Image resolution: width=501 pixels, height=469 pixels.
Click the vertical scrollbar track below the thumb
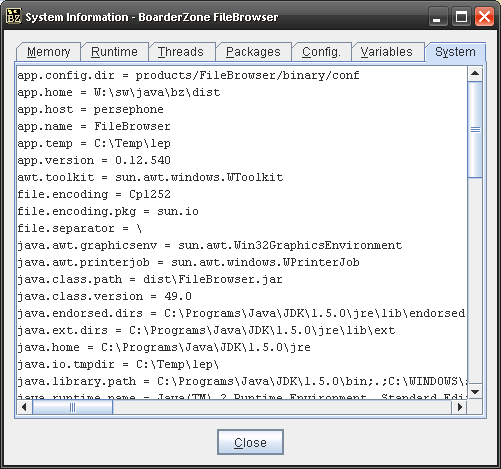(x=475, y=280)
